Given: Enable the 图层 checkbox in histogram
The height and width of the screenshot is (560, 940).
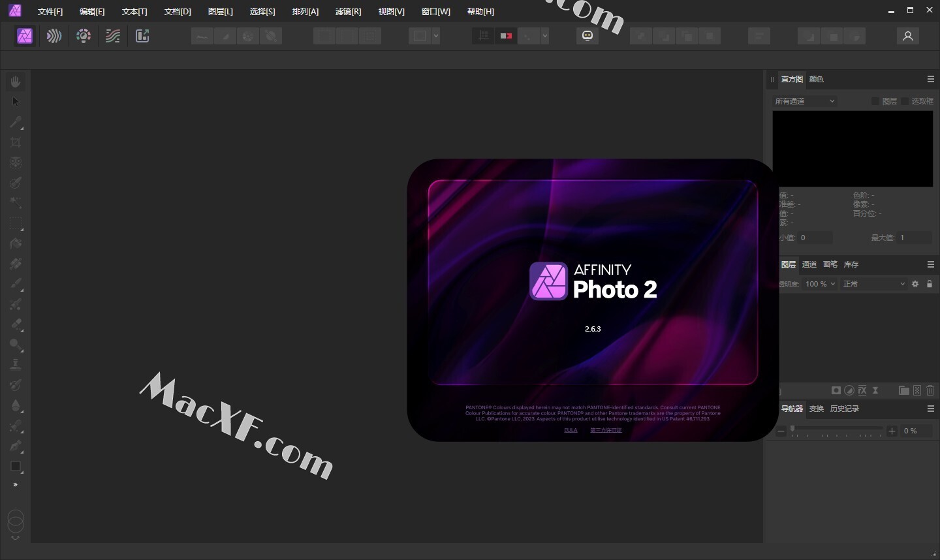Looking at the screenshot, I should [x=875, y=101].
